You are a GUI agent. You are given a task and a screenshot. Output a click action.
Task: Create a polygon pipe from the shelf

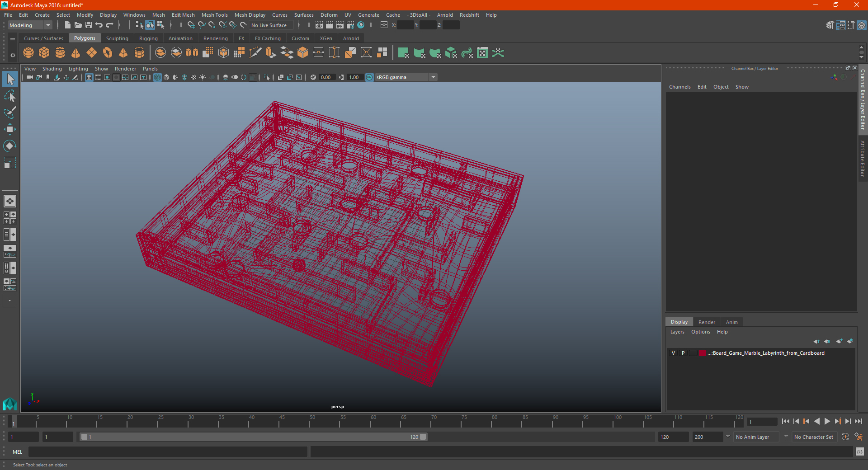coord(139,53)
